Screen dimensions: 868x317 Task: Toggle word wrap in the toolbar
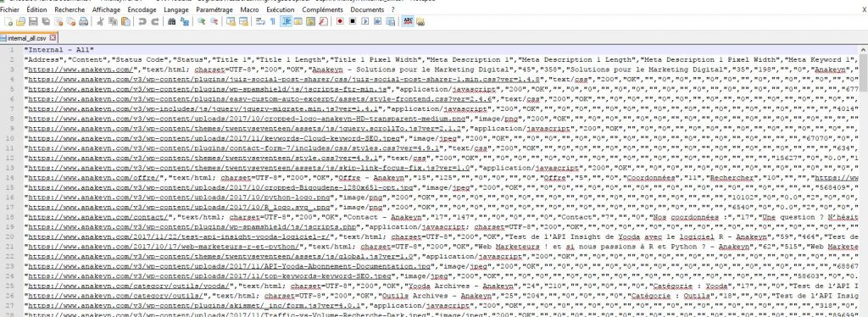point(260,21)
